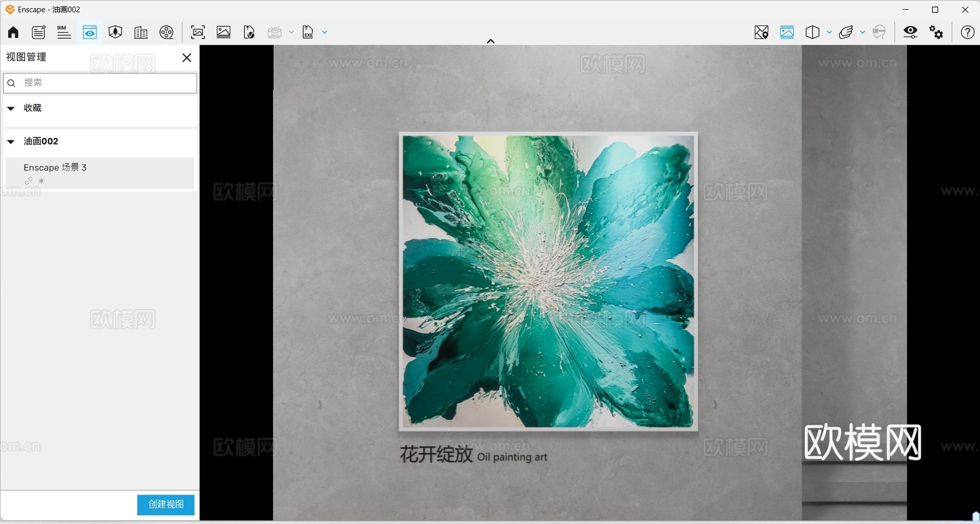Open the Help question mark icon

pyautogui.click(x=967, y=32)
